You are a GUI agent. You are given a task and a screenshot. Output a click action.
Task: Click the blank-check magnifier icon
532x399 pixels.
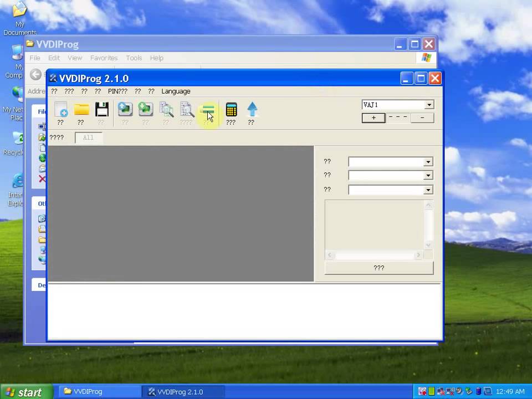(187, 110)
